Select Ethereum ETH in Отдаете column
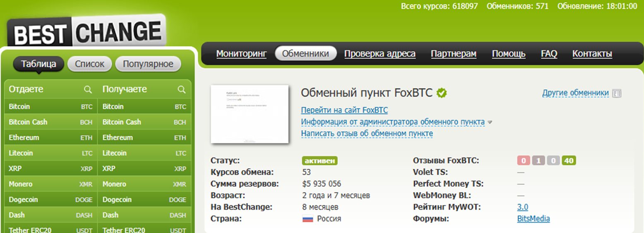The height and width of the screenshot is (233, 644). (x=50, y=138)
